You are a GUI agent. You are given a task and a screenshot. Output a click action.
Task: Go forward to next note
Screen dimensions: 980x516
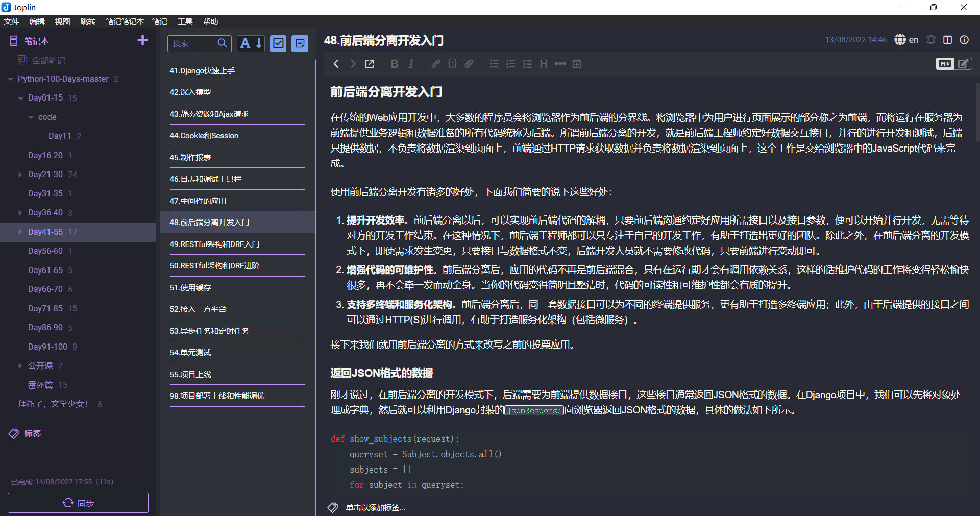coord(353,64)
